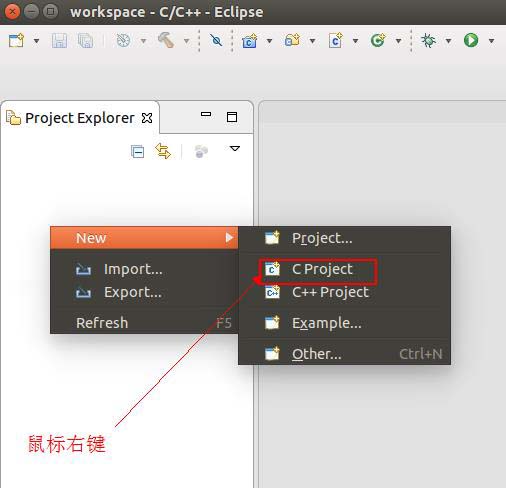
Task: Choose Import... in the context menu
Action: pyautogui.click(x=144, y=269)
